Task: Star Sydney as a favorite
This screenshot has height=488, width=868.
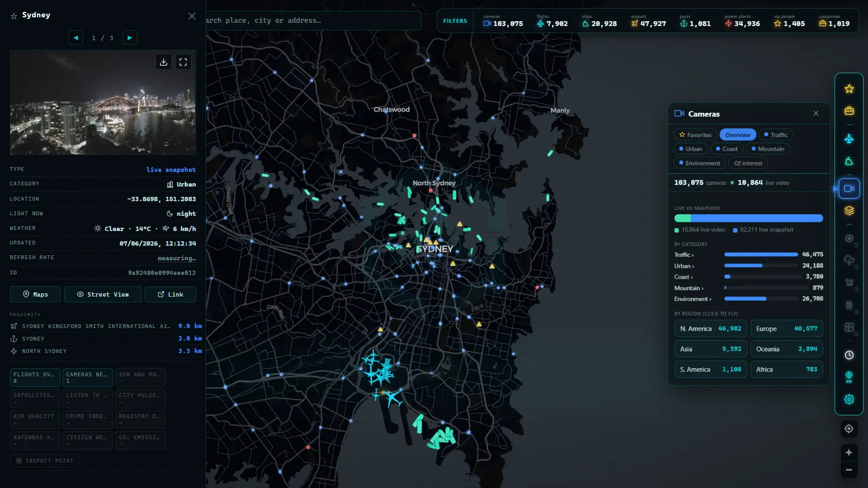Action: coord(14,16)
